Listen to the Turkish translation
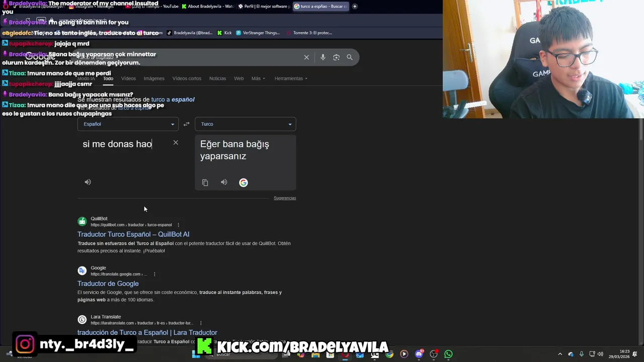The width and height of the screenshot is (644, 362). point(224,183)
